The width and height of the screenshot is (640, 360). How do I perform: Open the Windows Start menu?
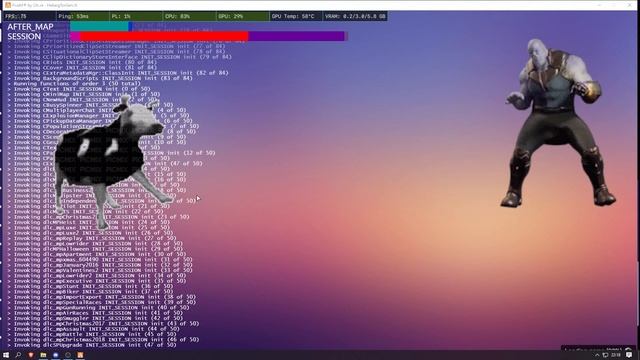(x=6, y=355)
